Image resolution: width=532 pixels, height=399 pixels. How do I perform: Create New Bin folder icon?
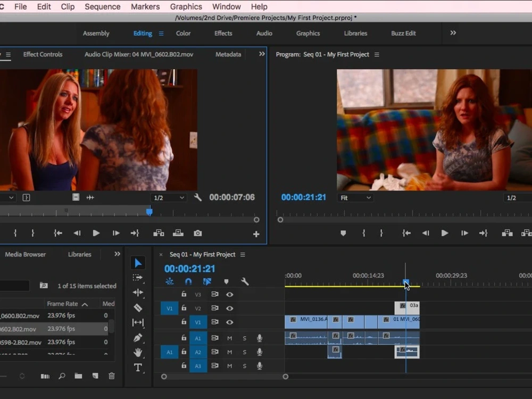point(78,376)
